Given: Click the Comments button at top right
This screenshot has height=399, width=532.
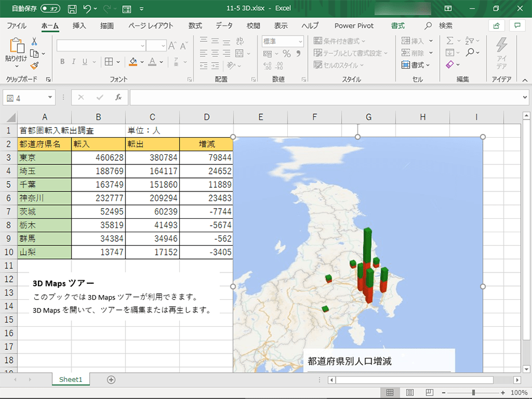Looking at the screenshot, I should pos(518,25).
